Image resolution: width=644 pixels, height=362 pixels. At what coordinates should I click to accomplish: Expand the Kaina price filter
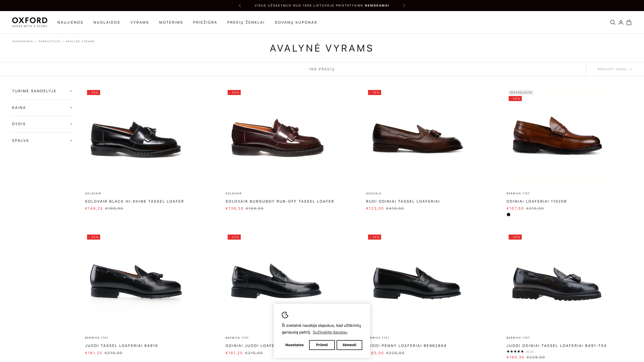tap(42, 108)
